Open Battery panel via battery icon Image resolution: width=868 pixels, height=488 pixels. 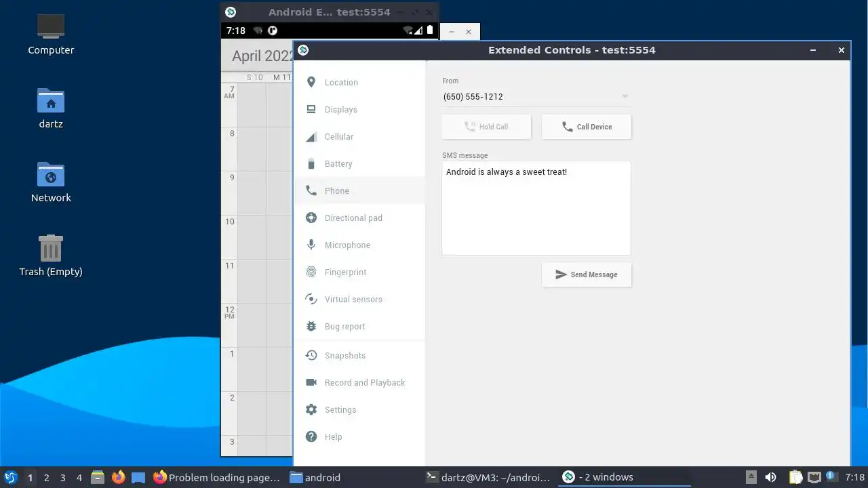tap(311, 163)
